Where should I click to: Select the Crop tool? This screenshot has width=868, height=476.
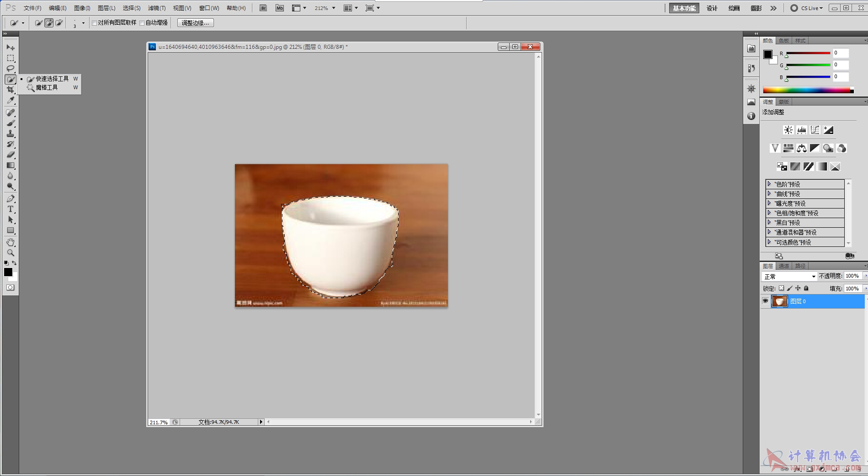pyautogui.click(x=11, y=90)
